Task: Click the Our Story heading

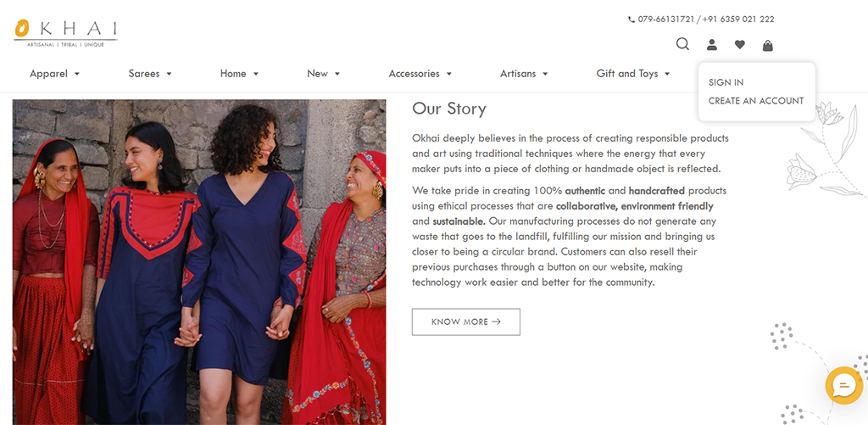Action: point(449,109)
